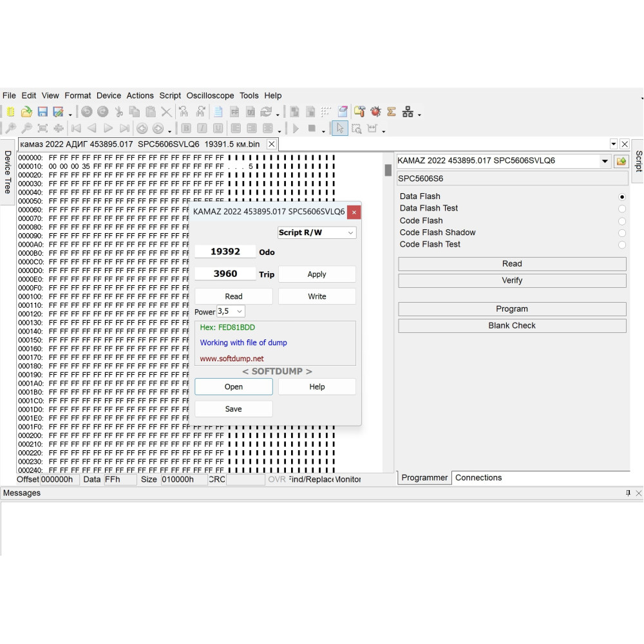Click the Trip value field 3960
The width and height of the screenshot is (644, 644).
(225, 274)
